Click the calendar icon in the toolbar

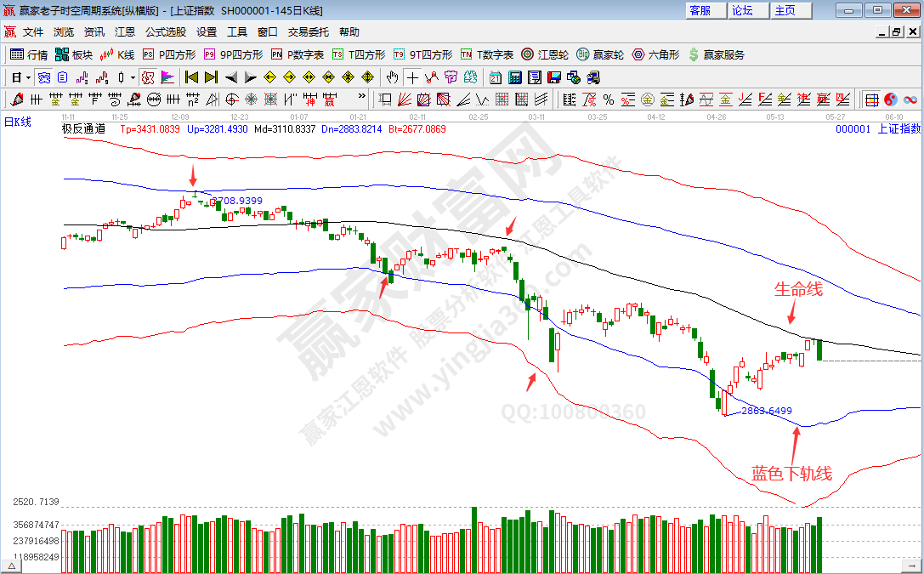point(496,77)
